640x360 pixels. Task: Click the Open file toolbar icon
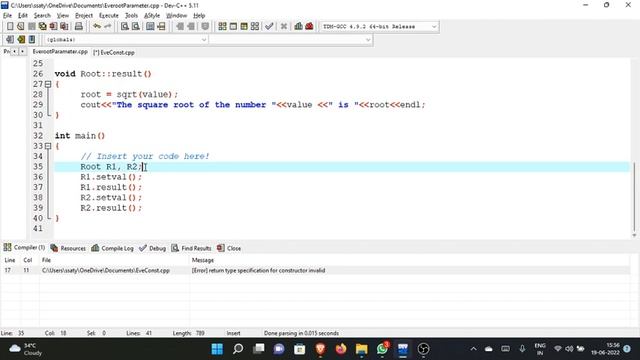[21, 27]
